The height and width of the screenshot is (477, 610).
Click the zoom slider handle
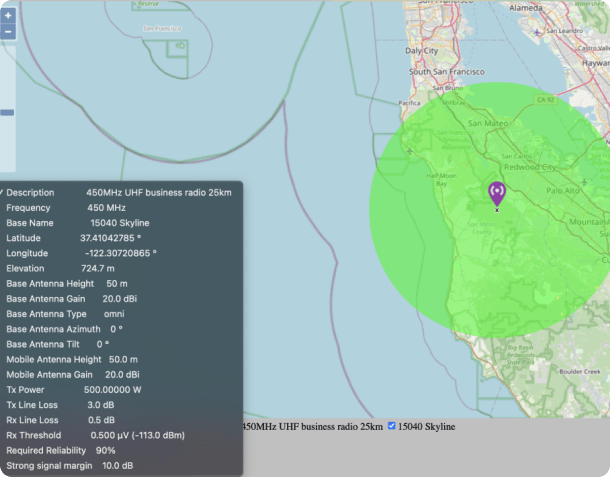click(x=7, y=112)
